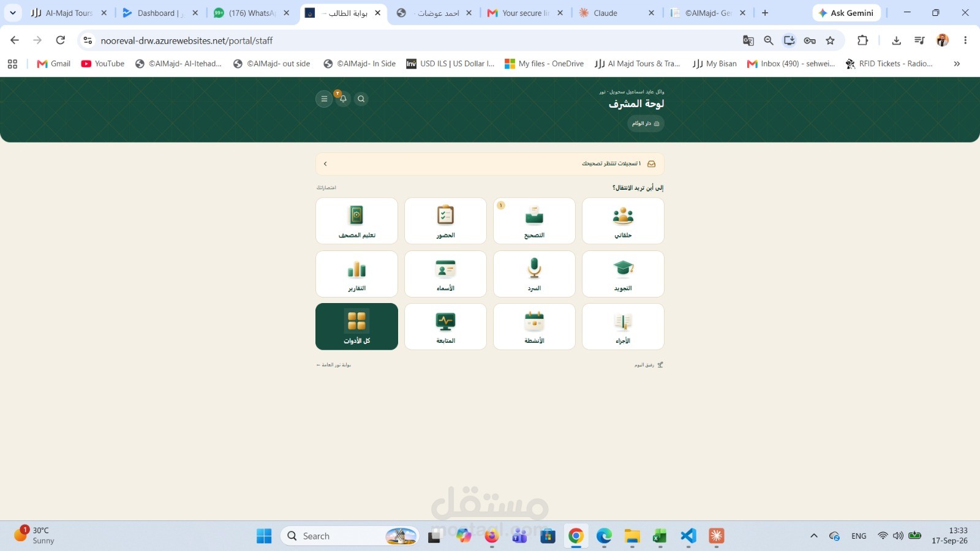Open the tab search dropdown arrow
The height and width of the screenshot is (551, 980).
[x=12, y=13]
